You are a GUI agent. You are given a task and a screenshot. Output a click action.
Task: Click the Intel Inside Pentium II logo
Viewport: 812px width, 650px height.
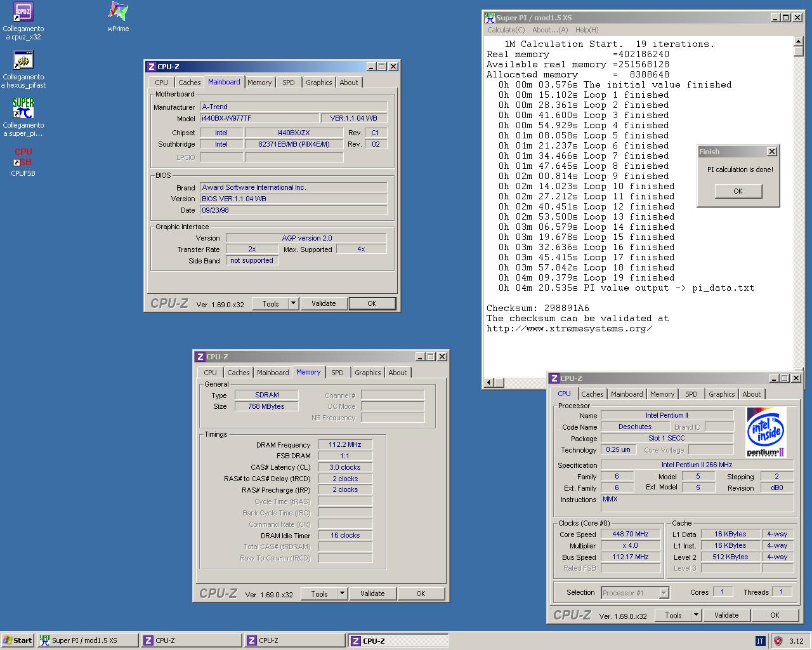click(x=766, y=432)
